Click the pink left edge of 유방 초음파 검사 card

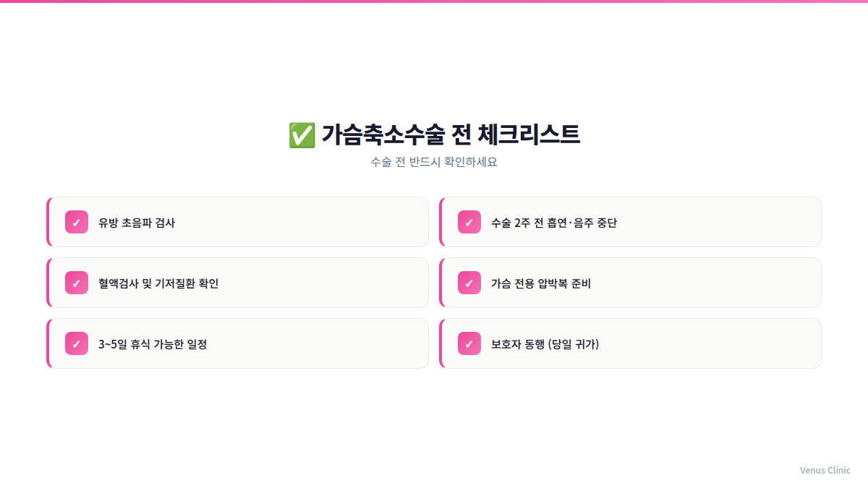(48, 222)
